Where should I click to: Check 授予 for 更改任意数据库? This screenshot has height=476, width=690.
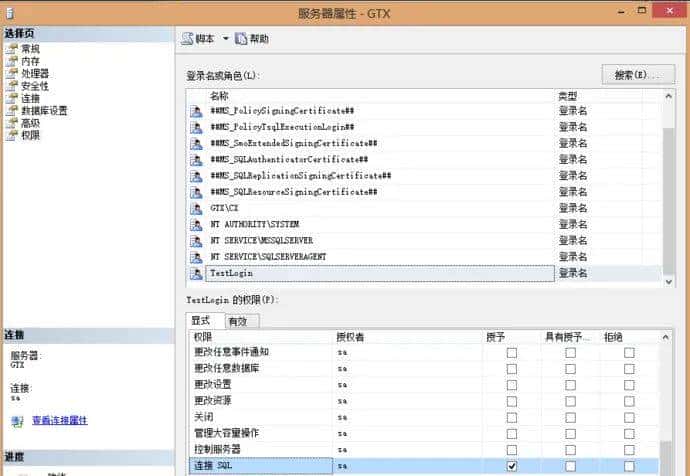coord(512,369)
